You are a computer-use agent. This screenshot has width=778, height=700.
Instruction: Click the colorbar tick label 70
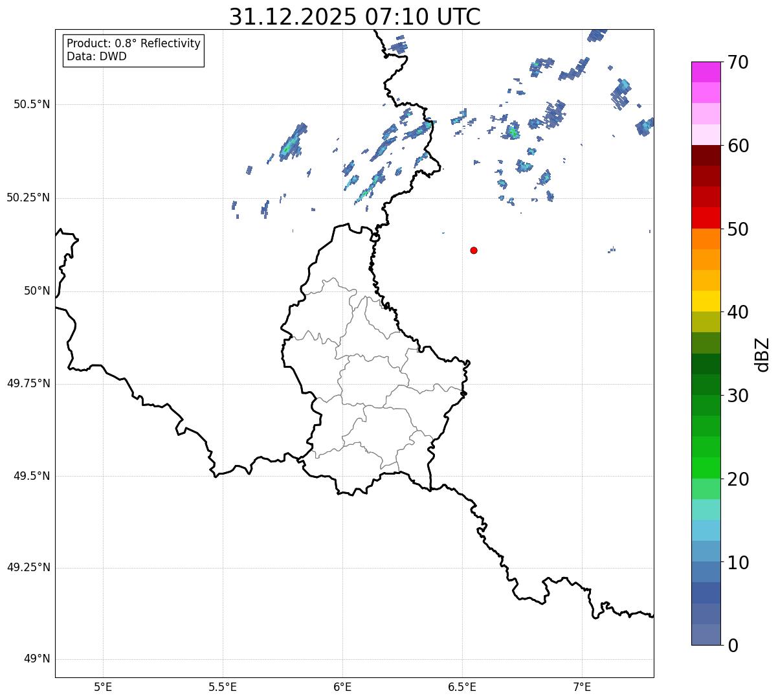click(738, 62)
